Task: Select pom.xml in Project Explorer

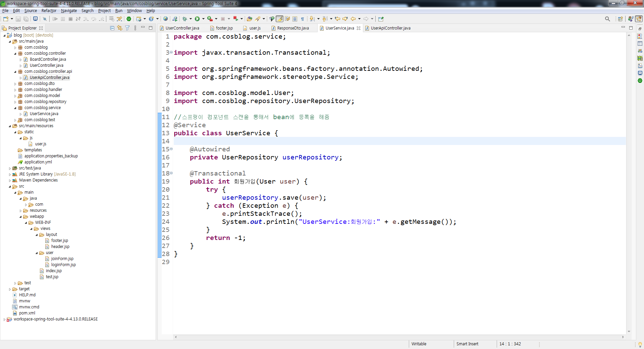Action: pyautogui.click(x=27, y=313)
